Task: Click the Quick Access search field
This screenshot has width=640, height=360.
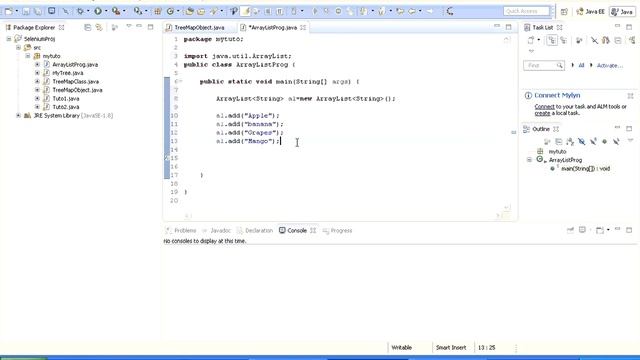Action: (x=527, y=11)
